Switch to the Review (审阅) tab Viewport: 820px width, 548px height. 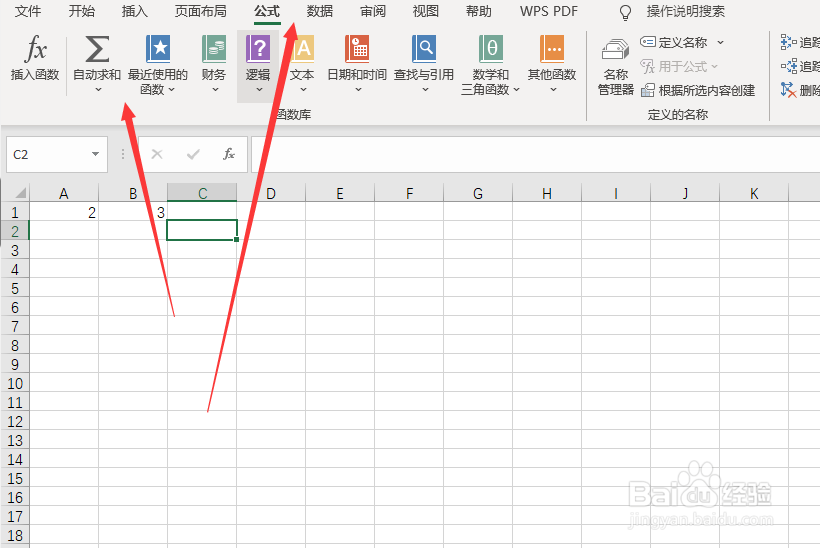pyautogui.click(x=373, y=11)
